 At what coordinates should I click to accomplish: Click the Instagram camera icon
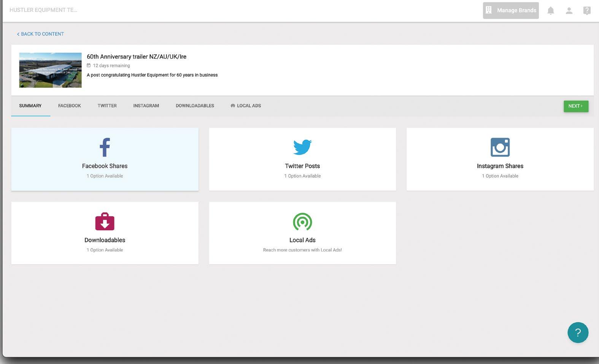coord(500,147)
